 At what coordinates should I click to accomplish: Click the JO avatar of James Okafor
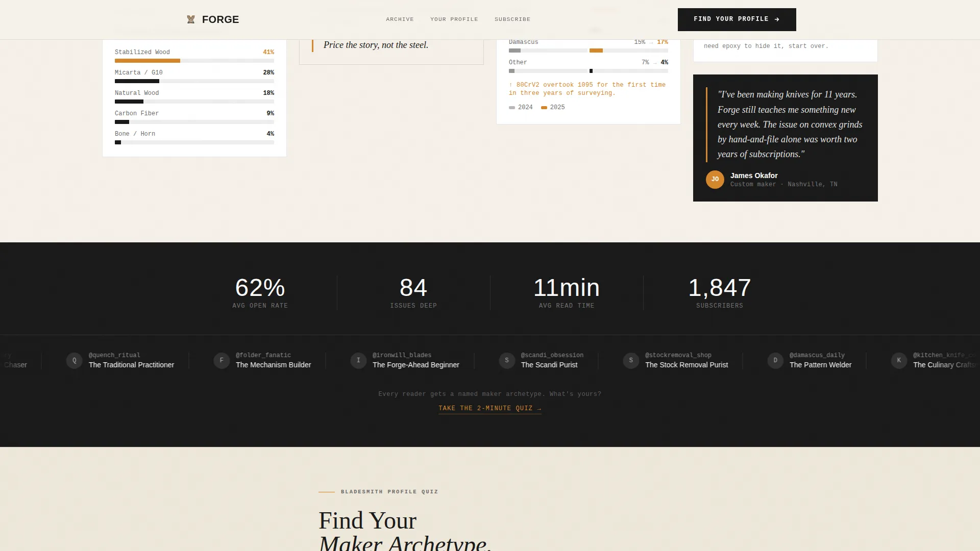[x=715, y=180]
